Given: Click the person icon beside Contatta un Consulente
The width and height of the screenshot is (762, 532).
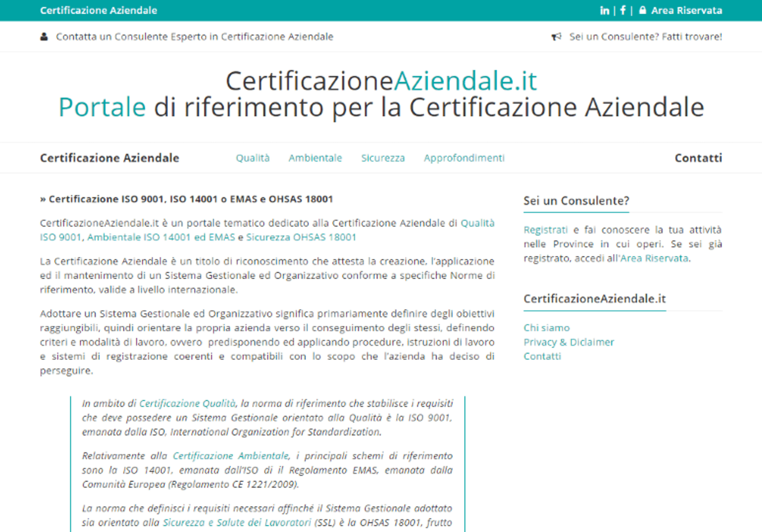Looking at the screenshot, I should click(x=44, y=37).
